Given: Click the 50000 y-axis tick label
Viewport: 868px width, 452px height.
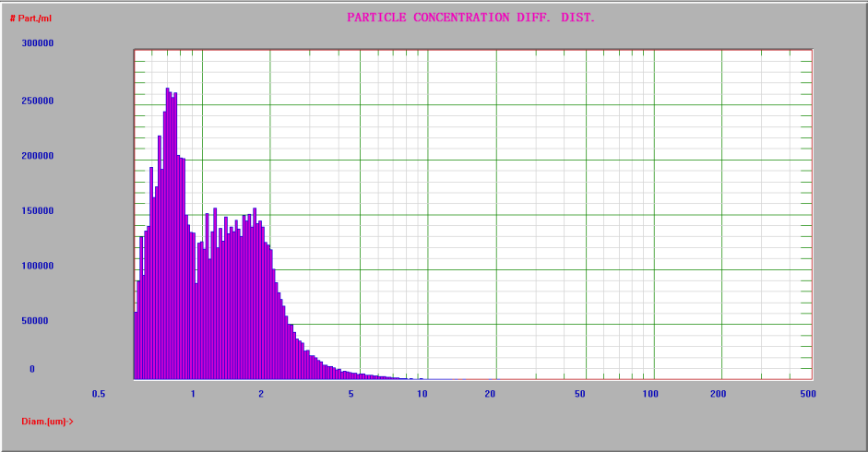Looking at the screenshot, I should tap(41, 321).
